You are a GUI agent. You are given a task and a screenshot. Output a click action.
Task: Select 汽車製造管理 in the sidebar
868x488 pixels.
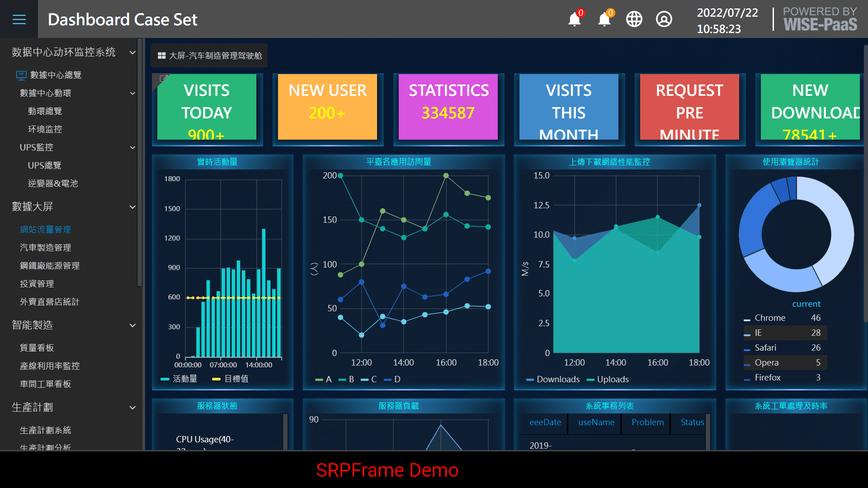point(45,248)
